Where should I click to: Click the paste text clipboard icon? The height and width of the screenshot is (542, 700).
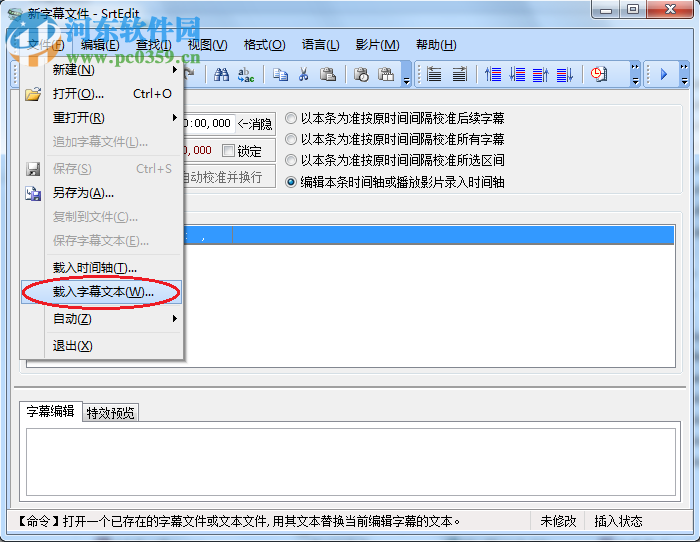[386, 75]
